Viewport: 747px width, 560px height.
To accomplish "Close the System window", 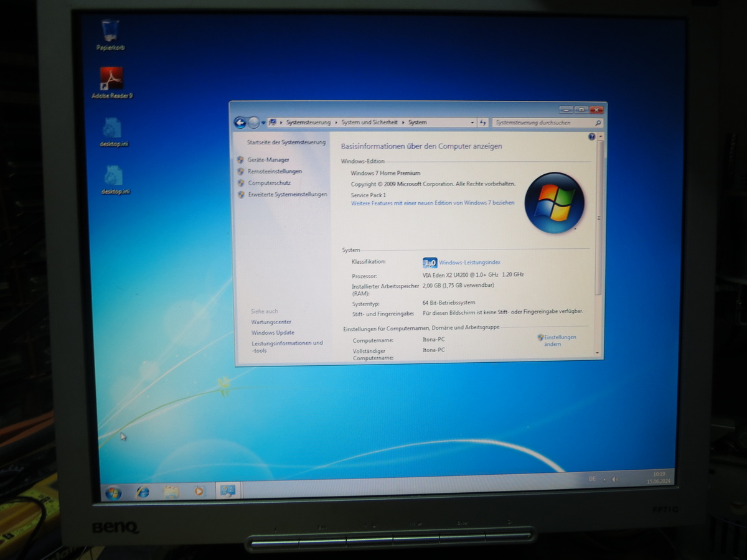I will (597, 110).
